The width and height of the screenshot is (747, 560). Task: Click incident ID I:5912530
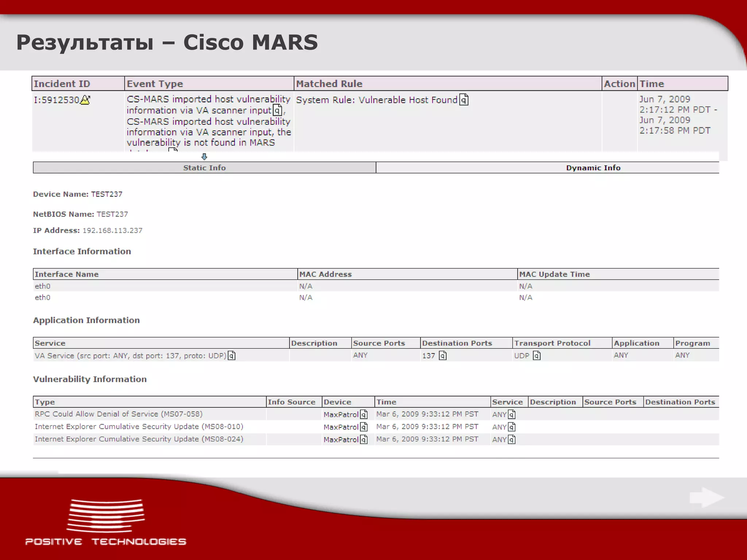point(57,100)
